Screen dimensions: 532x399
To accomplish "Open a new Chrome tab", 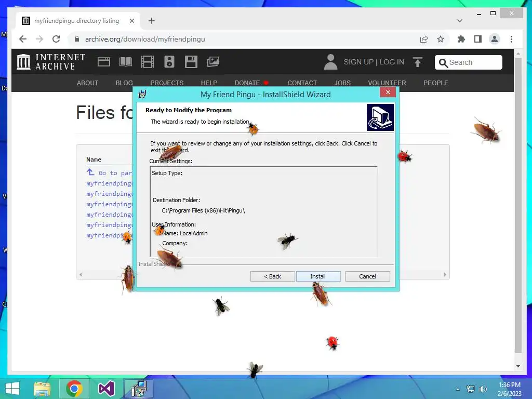I will pyautogui.click(x=152, y=21).
